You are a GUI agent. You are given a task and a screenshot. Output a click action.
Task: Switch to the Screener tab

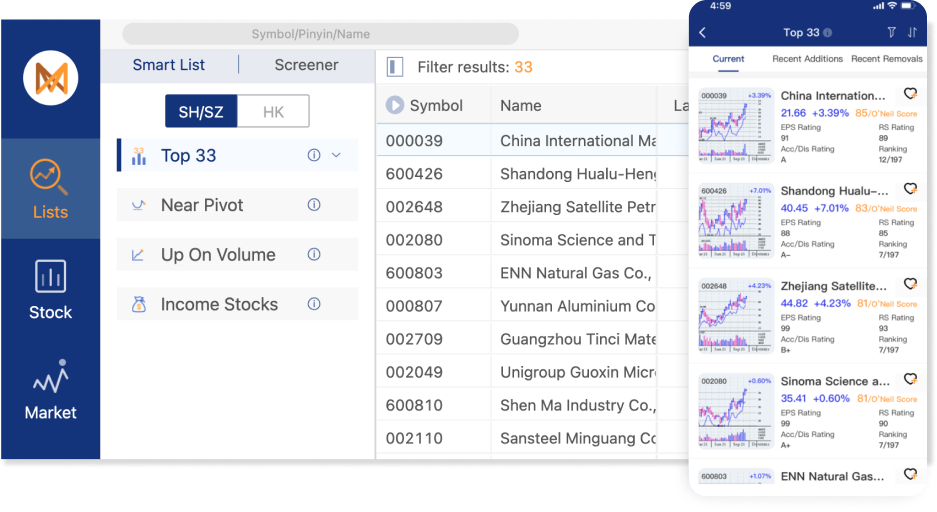click(306, 65)
